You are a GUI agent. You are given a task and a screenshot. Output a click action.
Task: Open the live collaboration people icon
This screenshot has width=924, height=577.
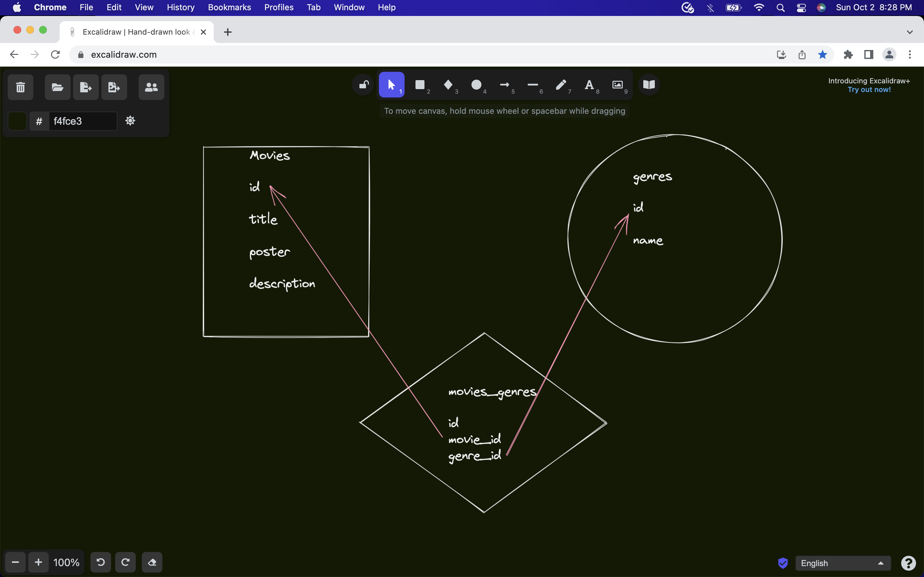[x=151, y=88]
